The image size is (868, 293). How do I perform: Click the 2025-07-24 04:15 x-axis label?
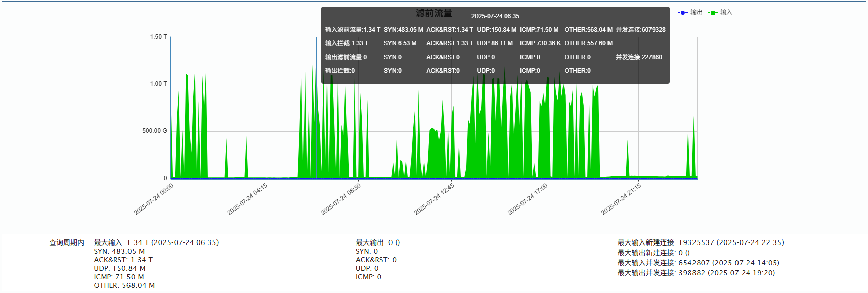click(247, 199)
